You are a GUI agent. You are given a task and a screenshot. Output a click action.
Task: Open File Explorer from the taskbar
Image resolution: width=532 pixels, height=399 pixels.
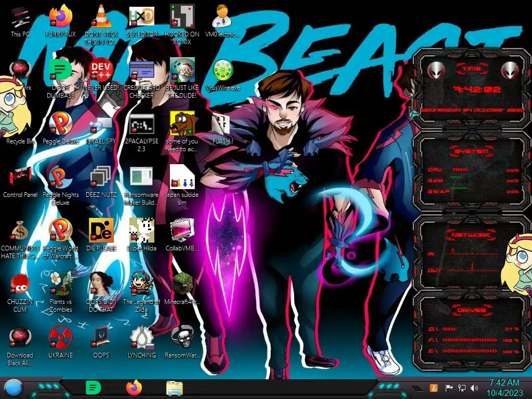click(175, 388)
